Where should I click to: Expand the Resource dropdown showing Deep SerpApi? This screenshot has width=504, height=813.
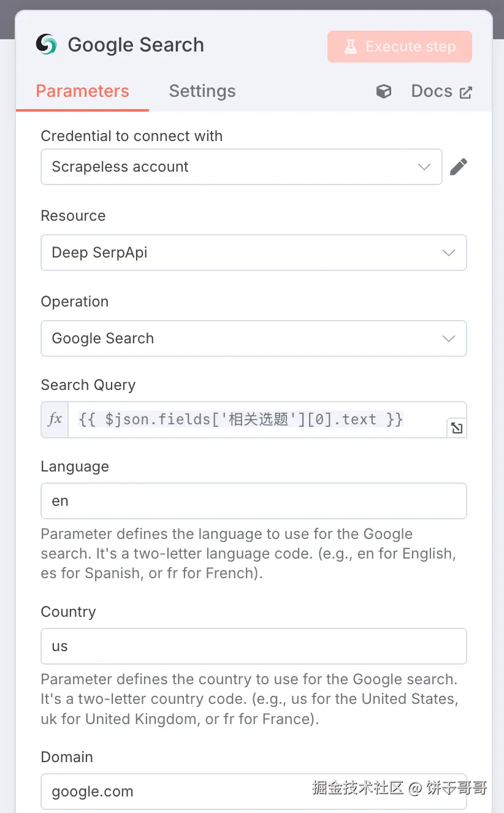tap(253, 253)
